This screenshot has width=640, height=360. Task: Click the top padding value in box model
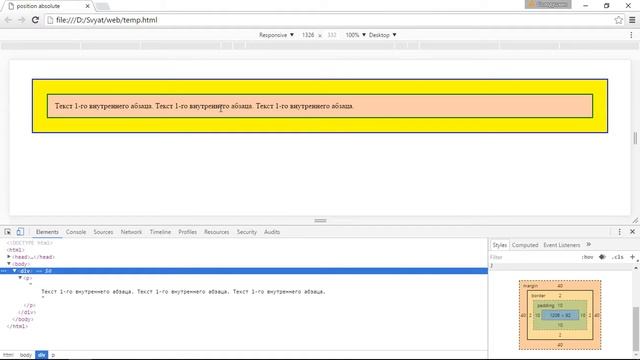560,305
